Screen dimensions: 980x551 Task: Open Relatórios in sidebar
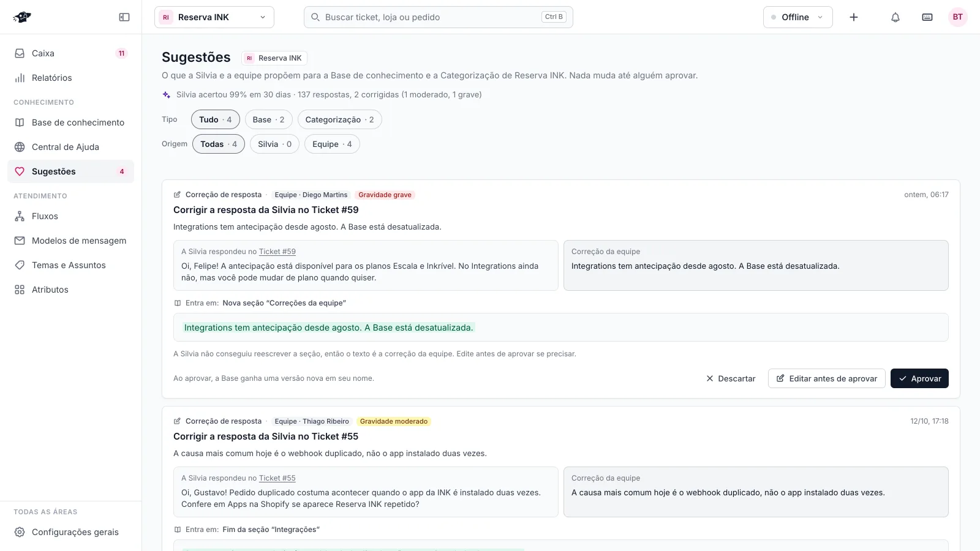point(70,78)
